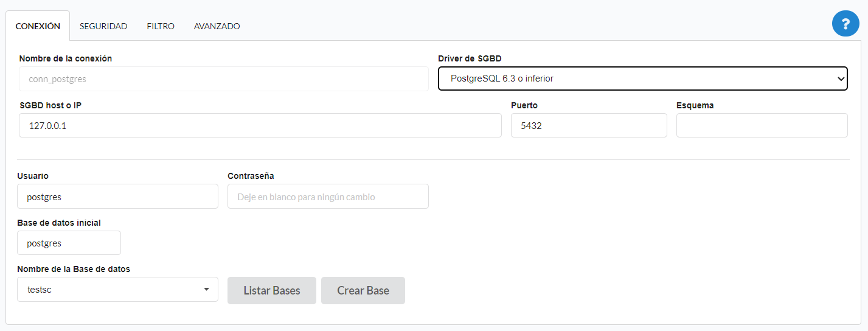
Task: Go to the AVANZADO tab
Action: [217, 26]
